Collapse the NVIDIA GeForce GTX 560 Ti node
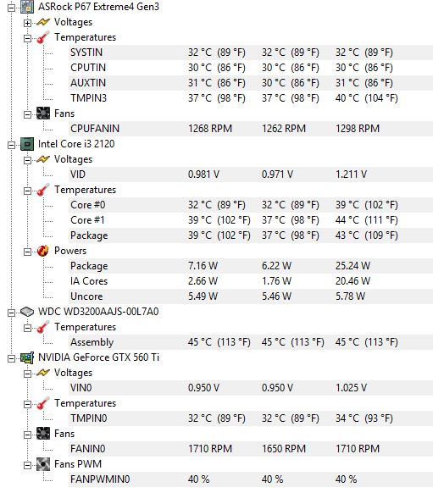 pos(12,358)
